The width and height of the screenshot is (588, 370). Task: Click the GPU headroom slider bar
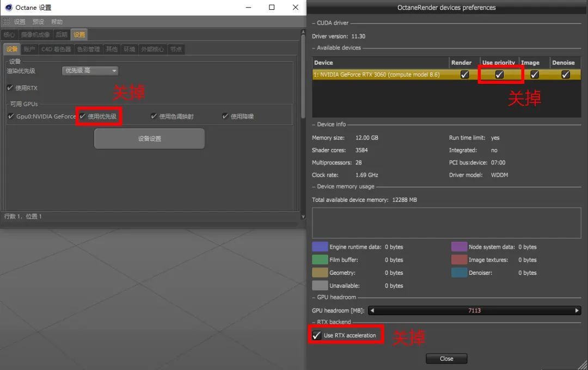point(474,311)
